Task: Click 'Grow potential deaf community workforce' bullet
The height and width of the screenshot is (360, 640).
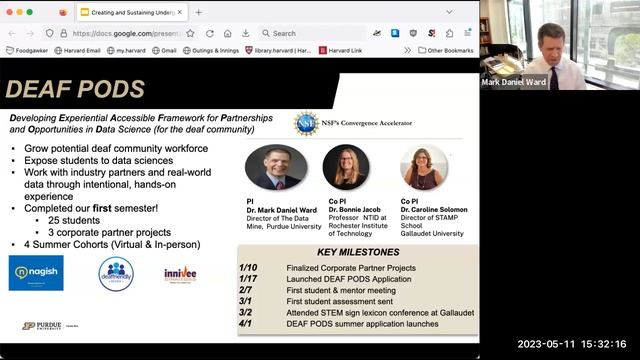Action: click(x=116, y=149)
